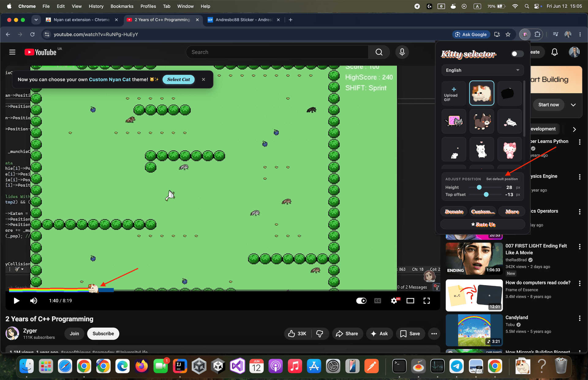Click the Share button
This screenshot has height=380, width=588.
pyautogui.click(x=348, y=333)
